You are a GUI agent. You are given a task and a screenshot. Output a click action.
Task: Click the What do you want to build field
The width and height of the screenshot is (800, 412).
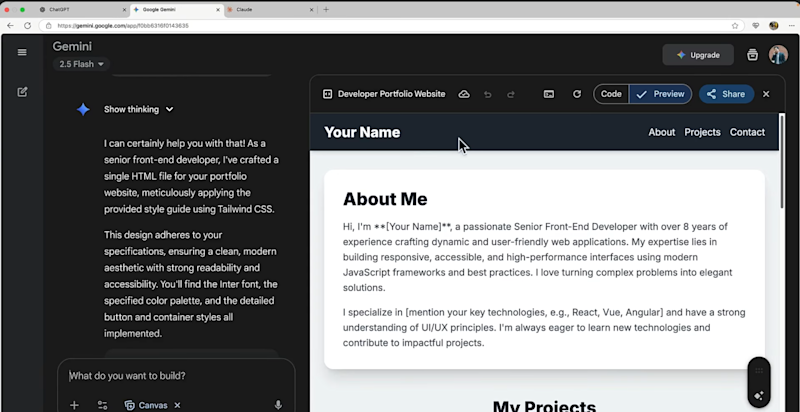[176, 376]
